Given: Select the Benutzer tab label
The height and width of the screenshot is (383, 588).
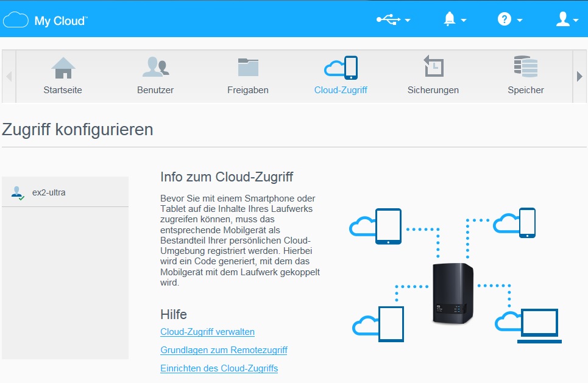Looking at the screenshot, I should coord(155,90).
